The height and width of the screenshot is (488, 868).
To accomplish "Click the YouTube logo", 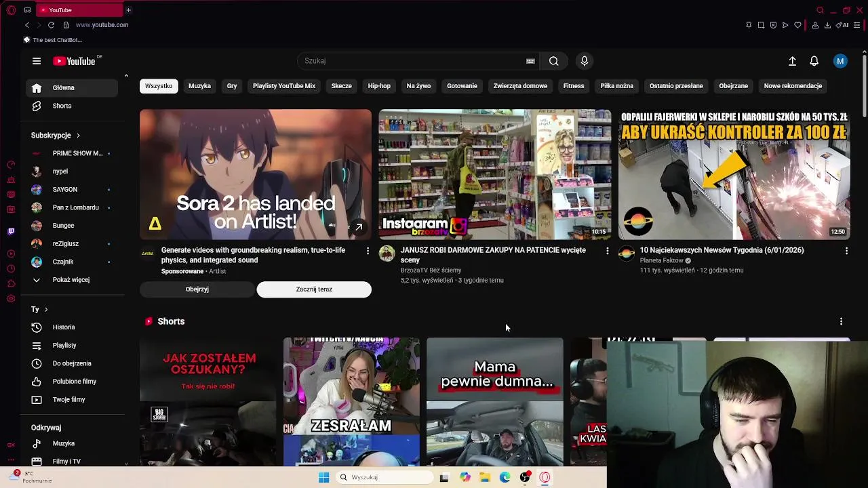I will tap(74, 61).
